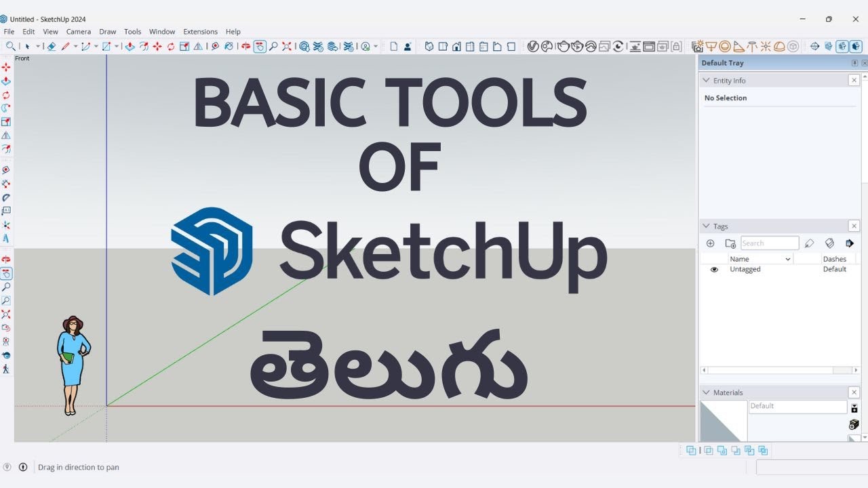Select Push/Pull tool in top toolbar
Image resolution: width=868 pixels, height=488 pixels.
(x=130, y=47)
